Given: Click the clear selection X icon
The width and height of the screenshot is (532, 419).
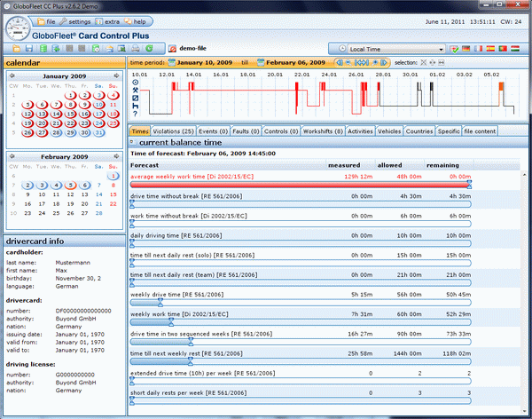Looking at the screenshot, I should click(424, 62).
